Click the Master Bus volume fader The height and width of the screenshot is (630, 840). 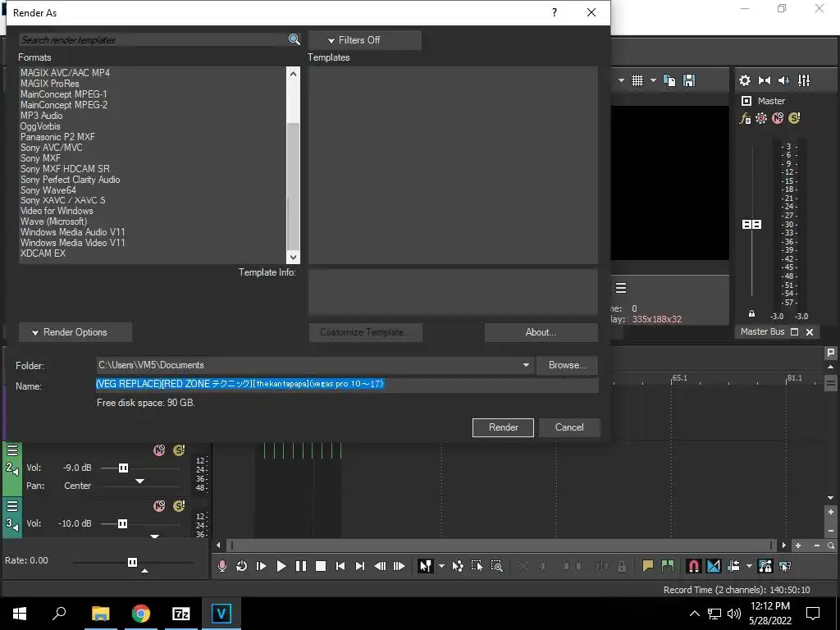(751, 224)
